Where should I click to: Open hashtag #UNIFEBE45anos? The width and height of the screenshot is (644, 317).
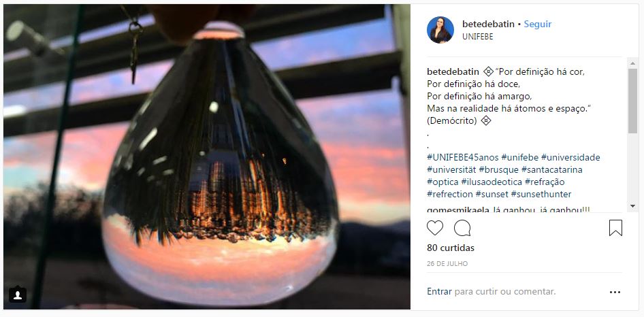(463, 157)
